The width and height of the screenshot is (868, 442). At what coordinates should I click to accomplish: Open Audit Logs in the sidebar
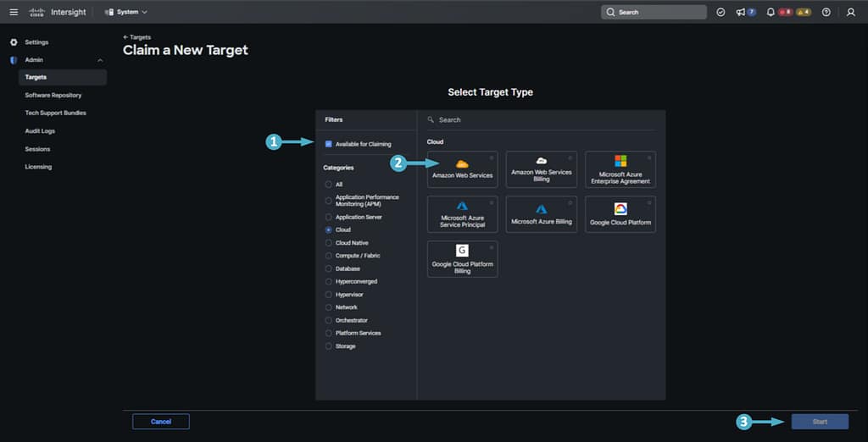coord(40,131)
